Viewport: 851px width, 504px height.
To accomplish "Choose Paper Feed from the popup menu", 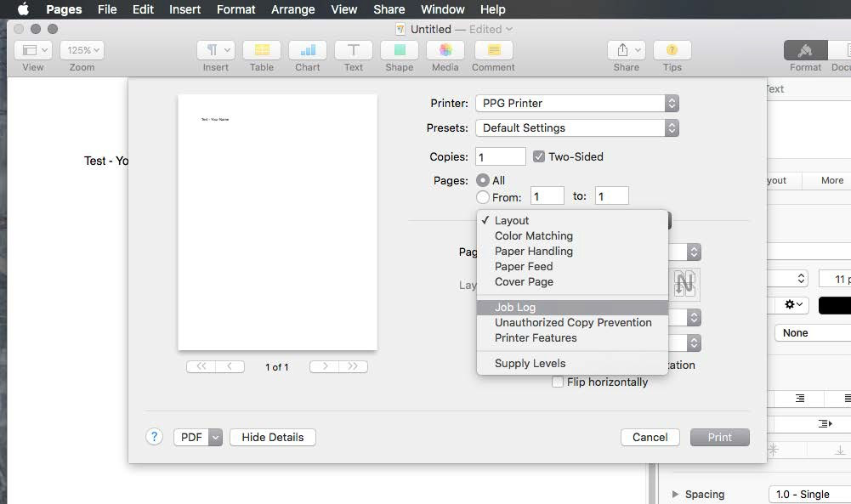I will click(x=572, y=266).
